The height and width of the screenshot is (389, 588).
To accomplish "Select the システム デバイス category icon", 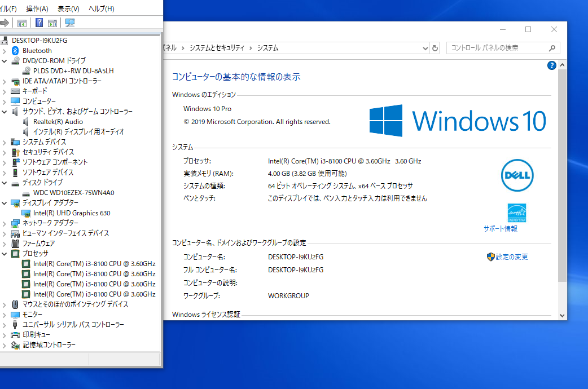I will pyautogui.click(x=15, y=142).
